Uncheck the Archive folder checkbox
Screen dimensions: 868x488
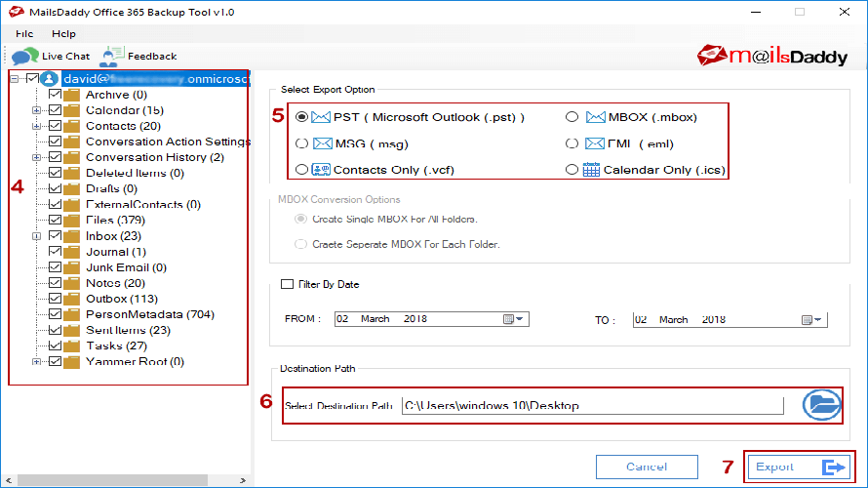coord(55,95)
